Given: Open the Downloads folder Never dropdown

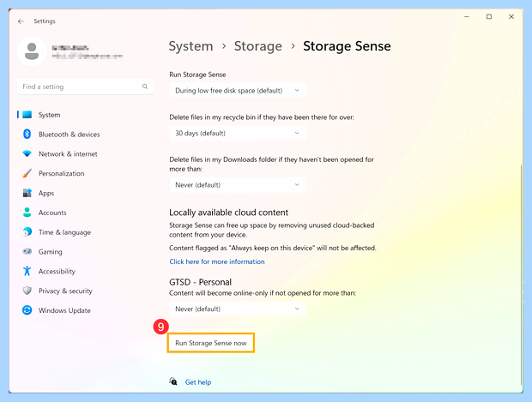Looking at the screenshot, I should [238, 185].
